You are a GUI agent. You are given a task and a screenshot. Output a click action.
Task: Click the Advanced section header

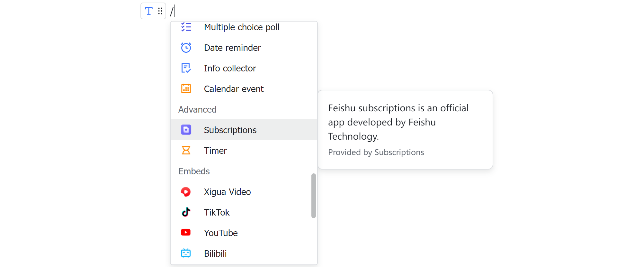point(197,109)
